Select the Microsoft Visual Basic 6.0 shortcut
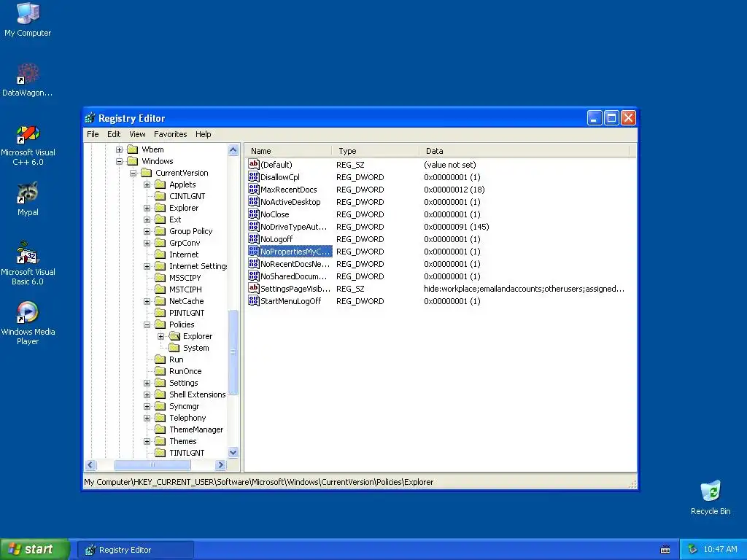 (28, 263)
